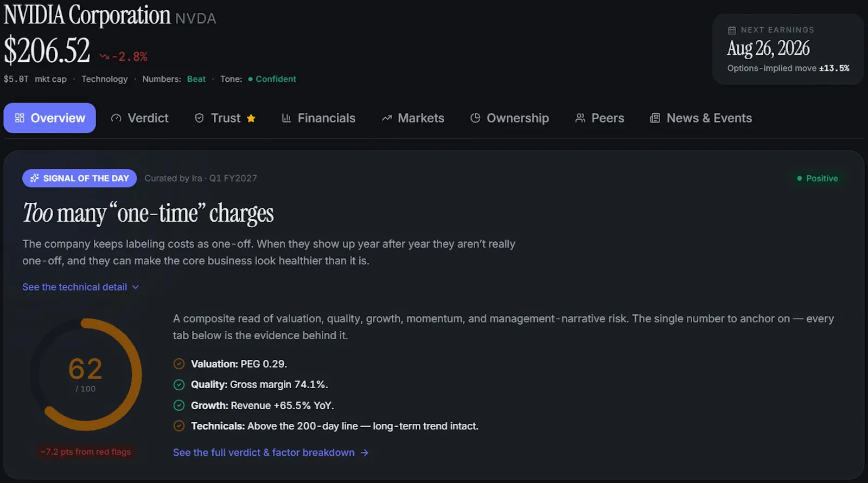868x483 pixels.
Task: Click the trending arrow icon beside Markets
Action: click(387, 118)
